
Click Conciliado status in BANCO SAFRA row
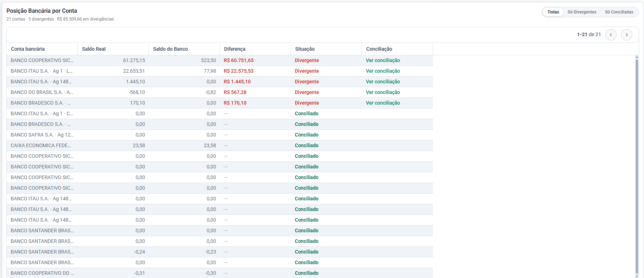tap(307, 135)
